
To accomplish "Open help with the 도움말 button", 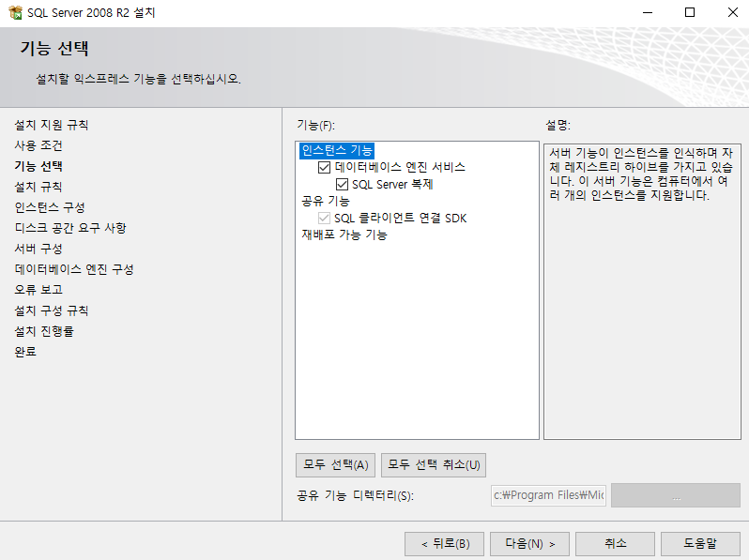I will pos(700,544).
